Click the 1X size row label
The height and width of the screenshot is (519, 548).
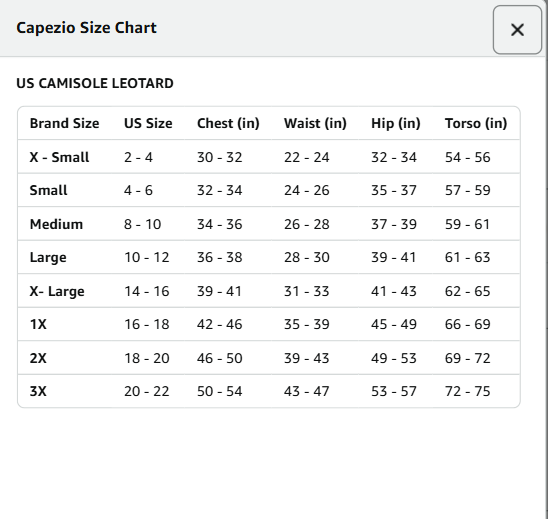click(x=38, y=324)
